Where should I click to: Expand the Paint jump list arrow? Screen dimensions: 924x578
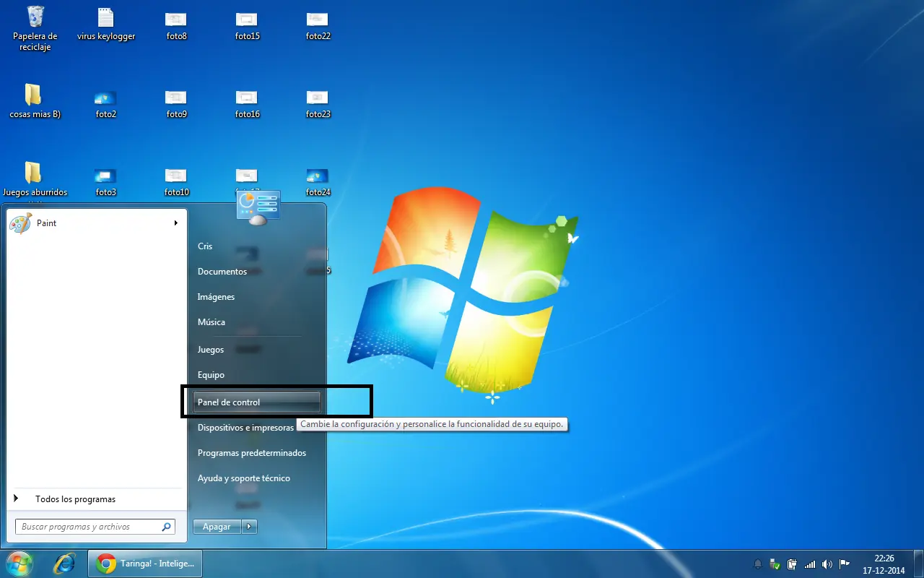point(175,223)
